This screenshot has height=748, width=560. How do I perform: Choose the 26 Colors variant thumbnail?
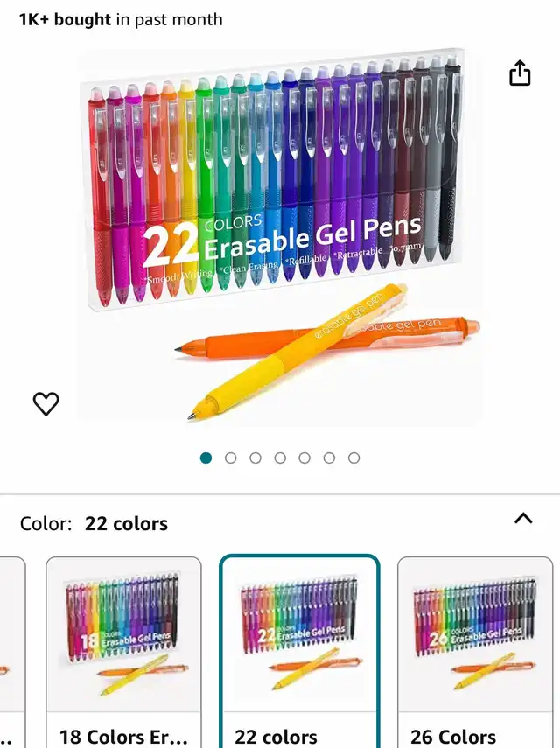click(x=475, y=634)
